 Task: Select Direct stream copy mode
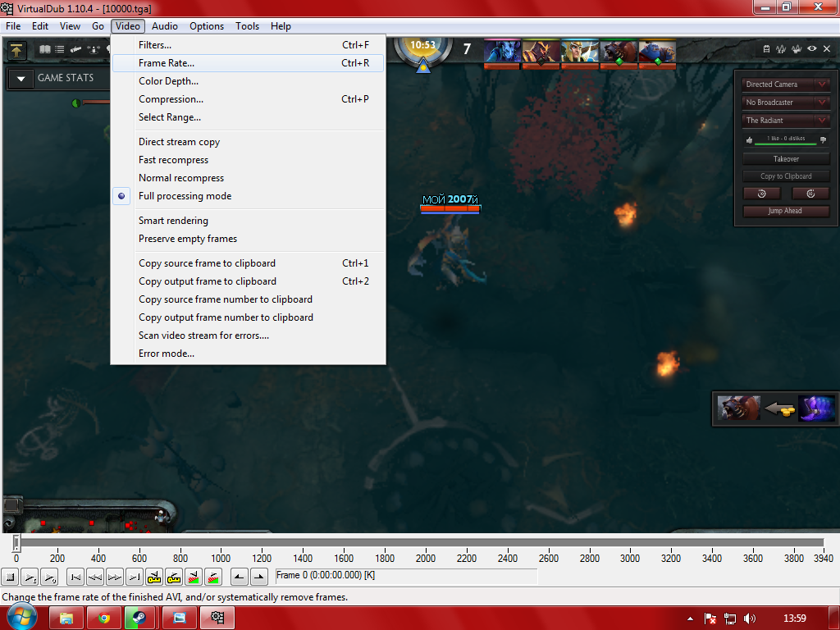click(249, 142)
